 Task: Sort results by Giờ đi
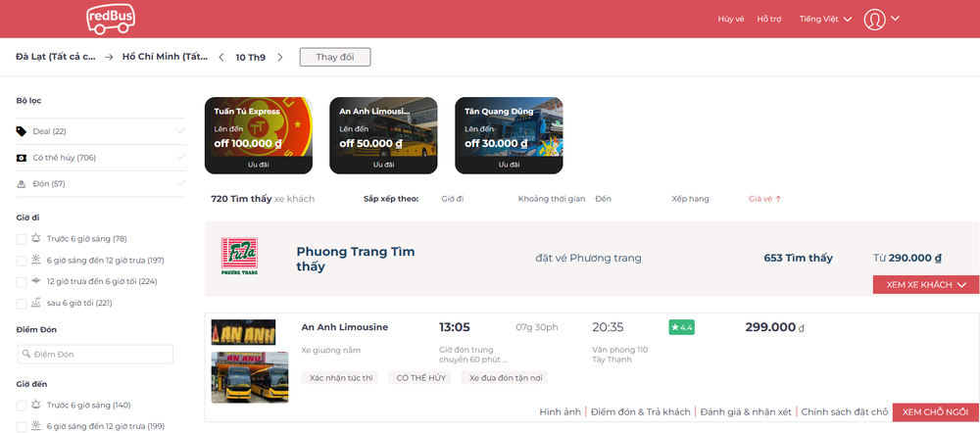click(x=453, y=199)
